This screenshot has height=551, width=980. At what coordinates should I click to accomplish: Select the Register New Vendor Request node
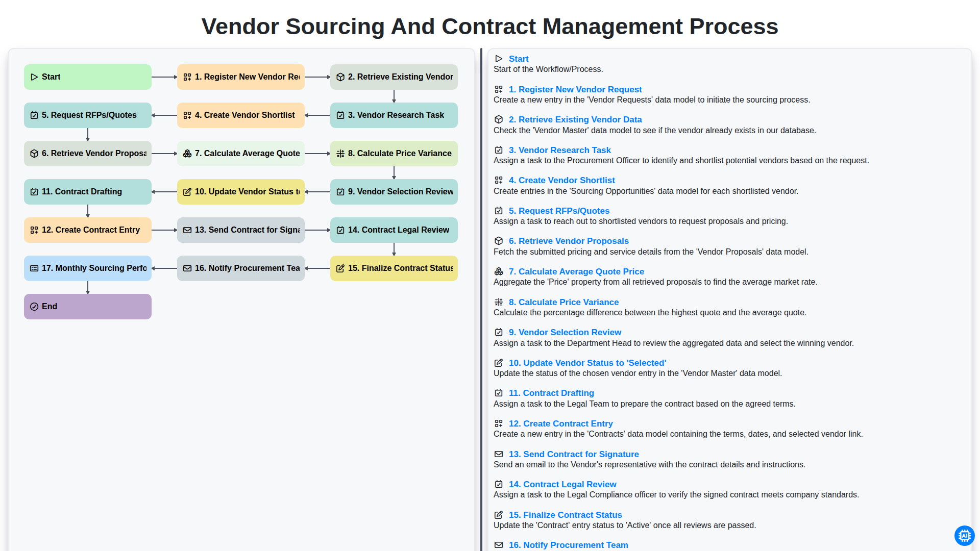coord(241,77)
